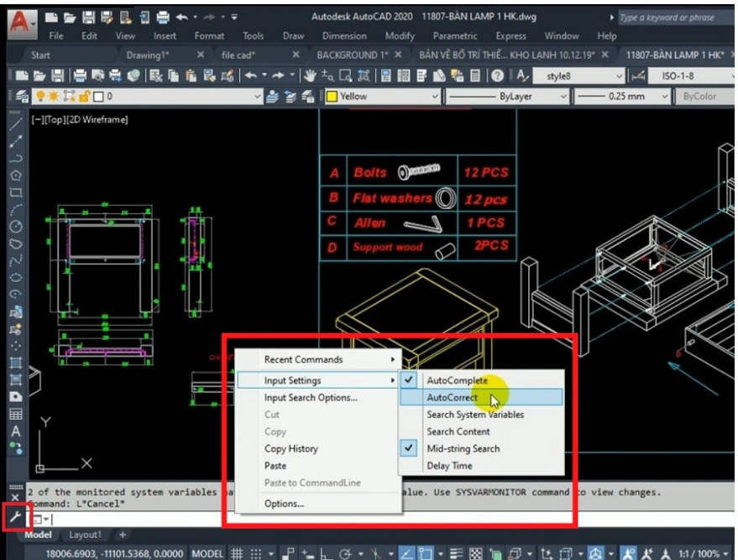
Task: Open the Parametric menu
Action: (x=454, y=36)
